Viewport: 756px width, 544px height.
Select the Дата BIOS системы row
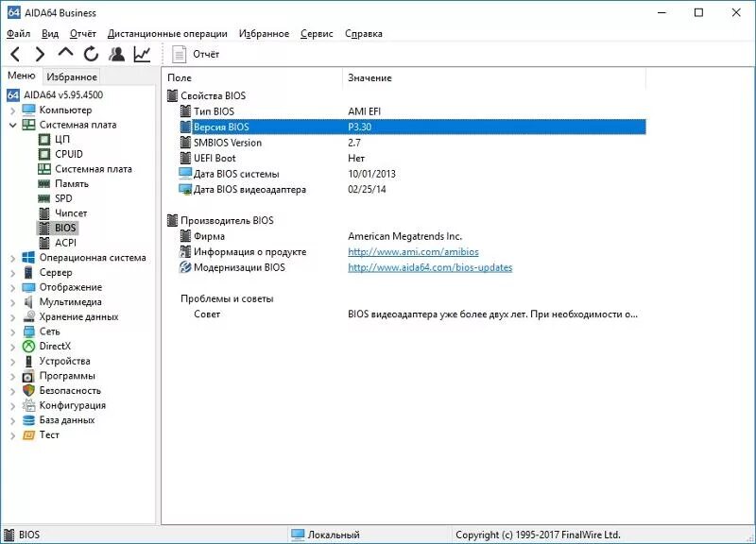coord(413,174)
